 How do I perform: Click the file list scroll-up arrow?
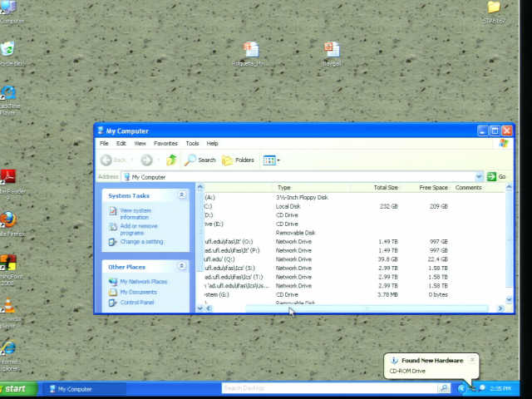click(x=509, y=187)
